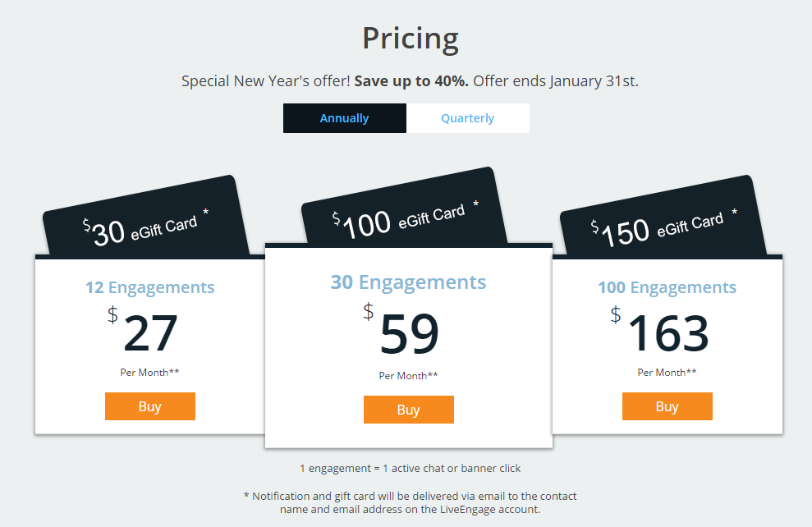This screenshot has width=812, height=527.
Task: Select the 12 Engagements heading
Action: click(149, 287)
